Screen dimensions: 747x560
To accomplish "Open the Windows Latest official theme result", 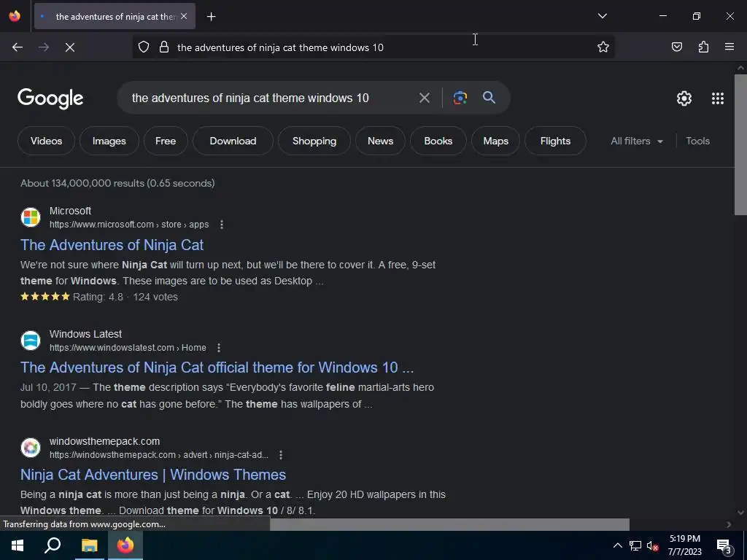I will click(x=217, y=367).
